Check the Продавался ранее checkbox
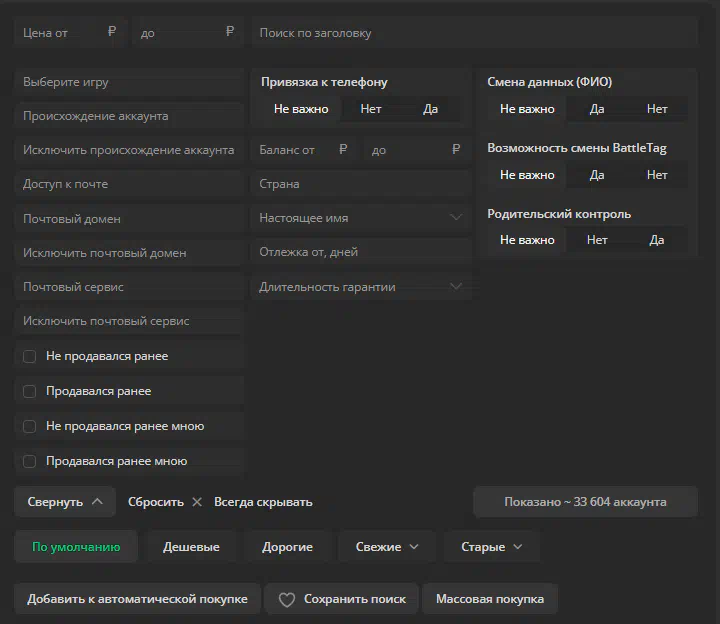The height and width of the screenshot is (624, 720). (x=29, y=391)
